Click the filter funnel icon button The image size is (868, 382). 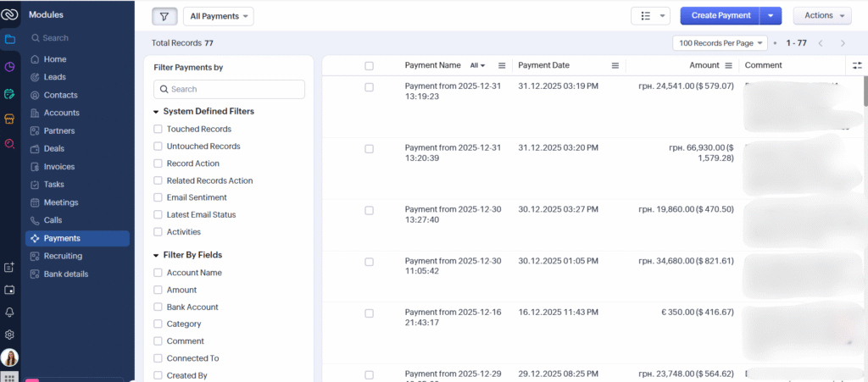click(x=164, y=16)
